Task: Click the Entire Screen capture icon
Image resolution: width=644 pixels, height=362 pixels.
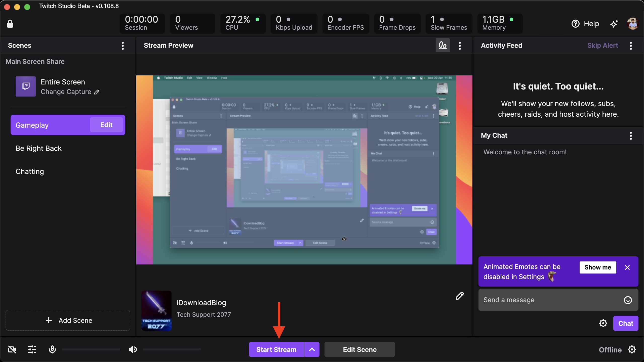Action: click(26, 86)
